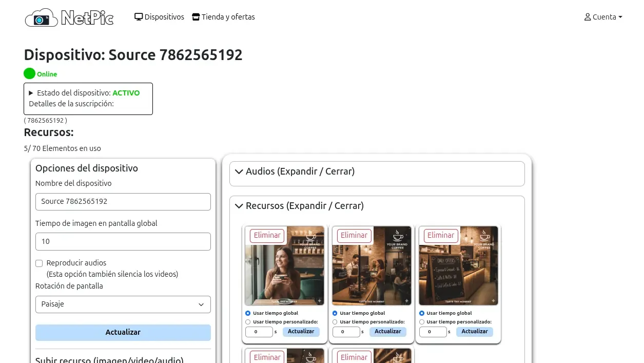
Task: Open the chalkboard daily offers thumbnail
Action: click(458, 272)
